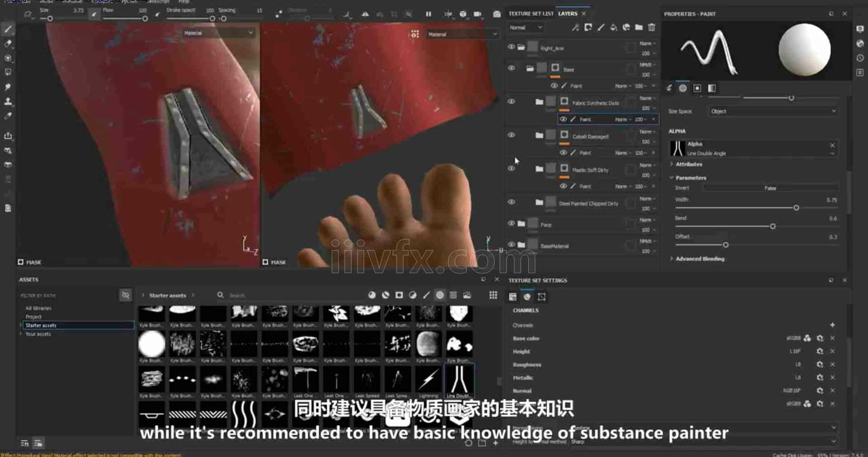Remove the Base color channel

832,338
